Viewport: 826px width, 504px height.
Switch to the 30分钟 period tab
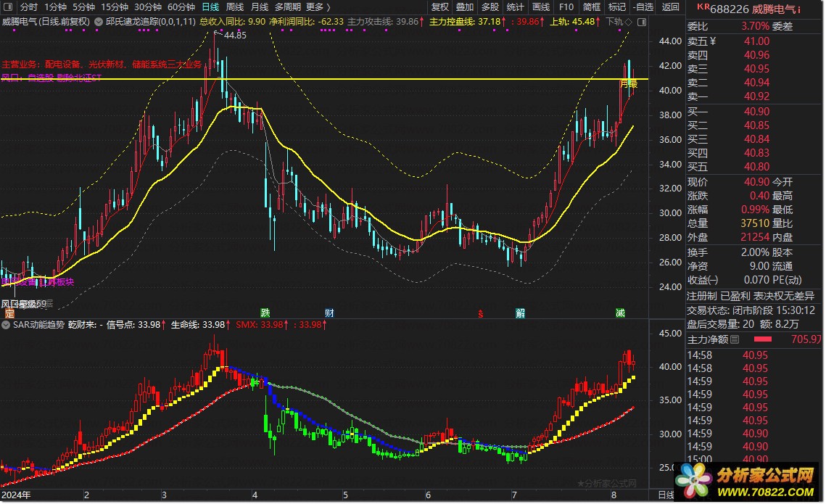[x=147, y=7]
